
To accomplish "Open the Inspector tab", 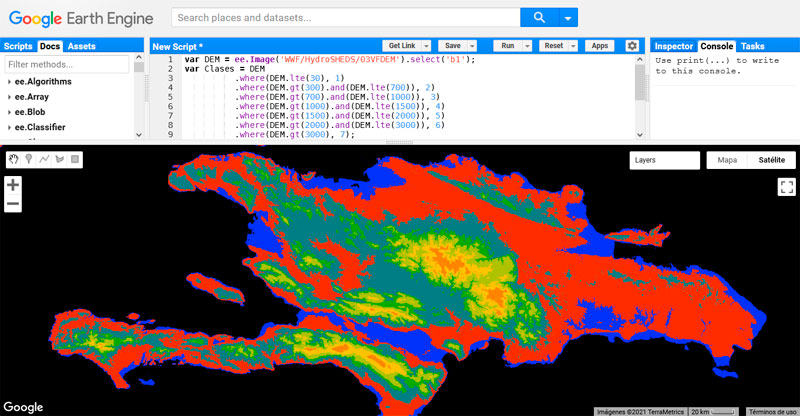I will [673, 46].
